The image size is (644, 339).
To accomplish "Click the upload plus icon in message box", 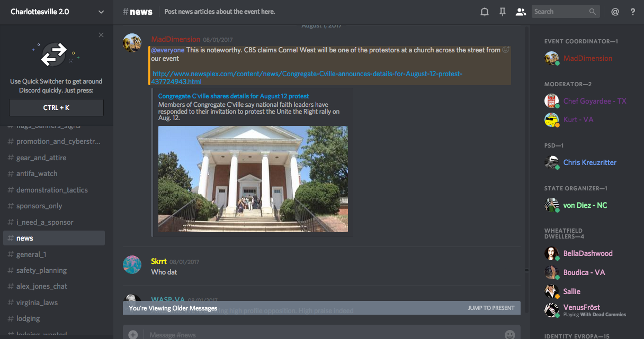I will [133, 334].
